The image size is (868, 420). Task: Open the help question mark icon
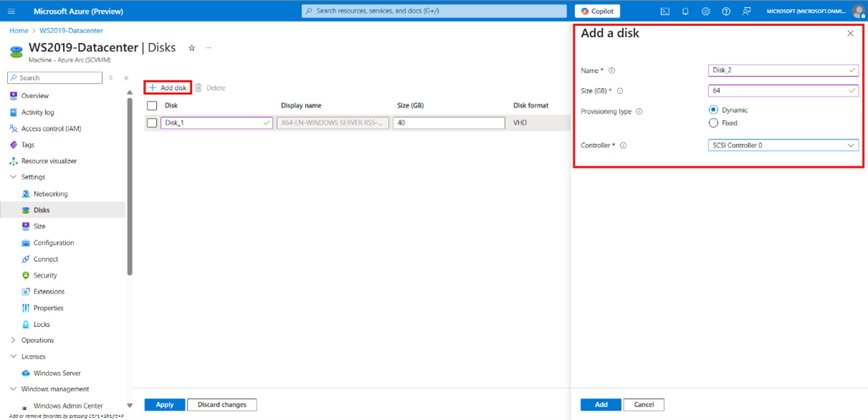(x=726, y=11)
